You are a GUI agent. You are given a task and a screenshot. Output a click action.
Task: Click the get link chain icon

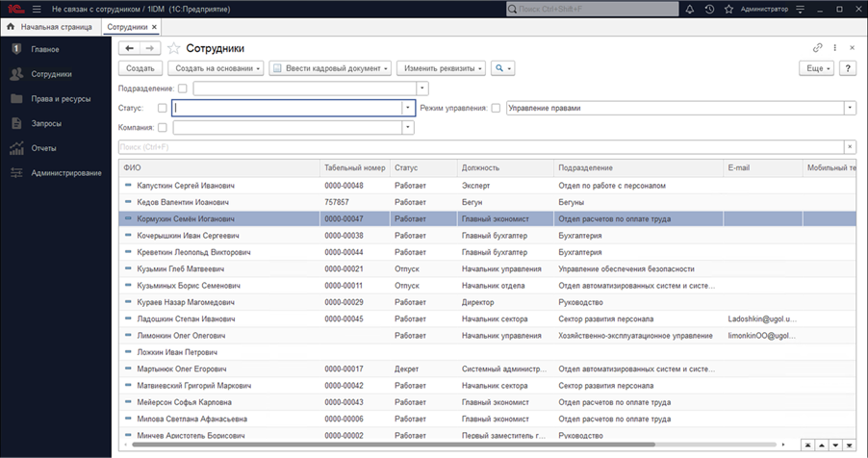[818, 48]
